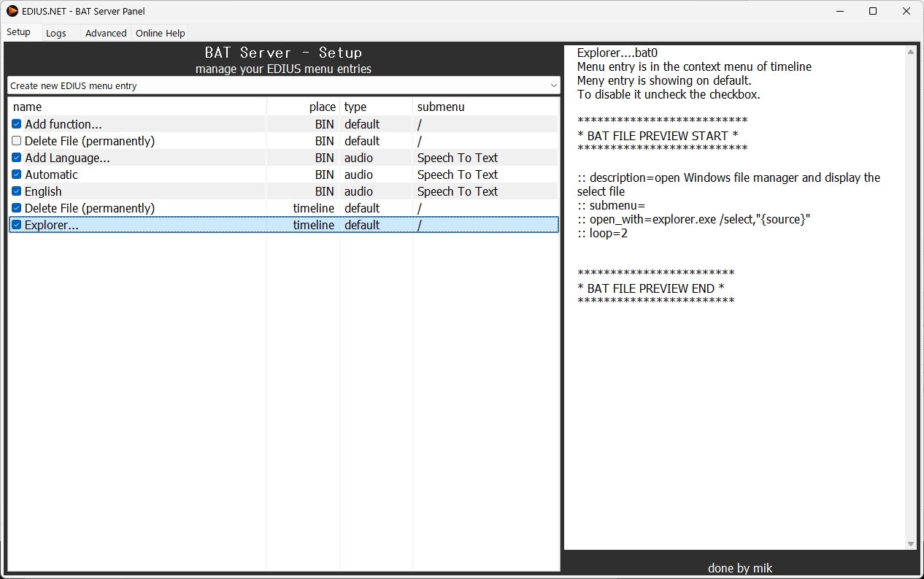Select the Setup tab

point(19,32)
